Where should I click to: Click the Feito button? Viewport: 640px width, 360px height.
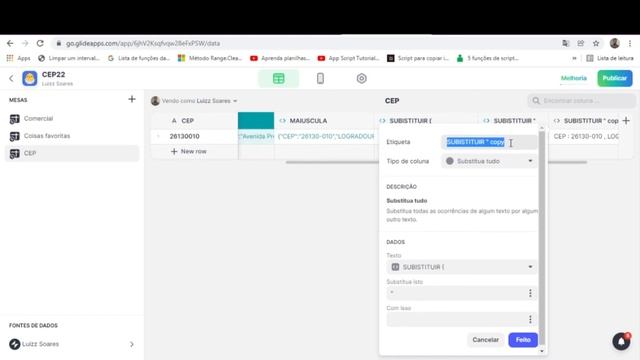[523, 340]
